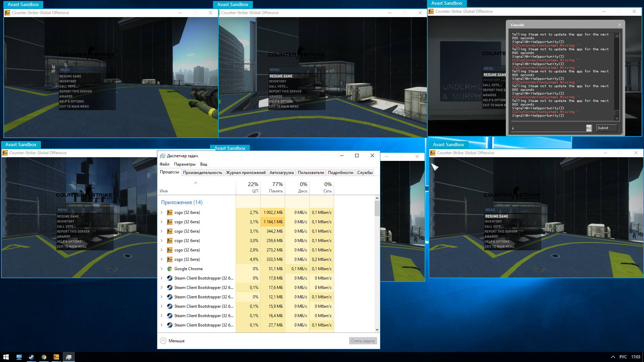
Task: Open Google Chrome from the taskbar
Action: click(44, 357)
